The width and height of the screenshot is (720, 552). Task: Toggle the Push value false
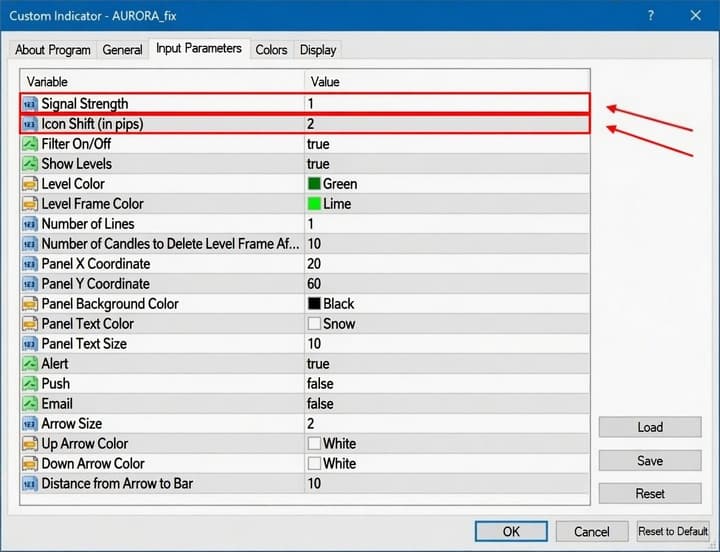(x=447, y=383)
